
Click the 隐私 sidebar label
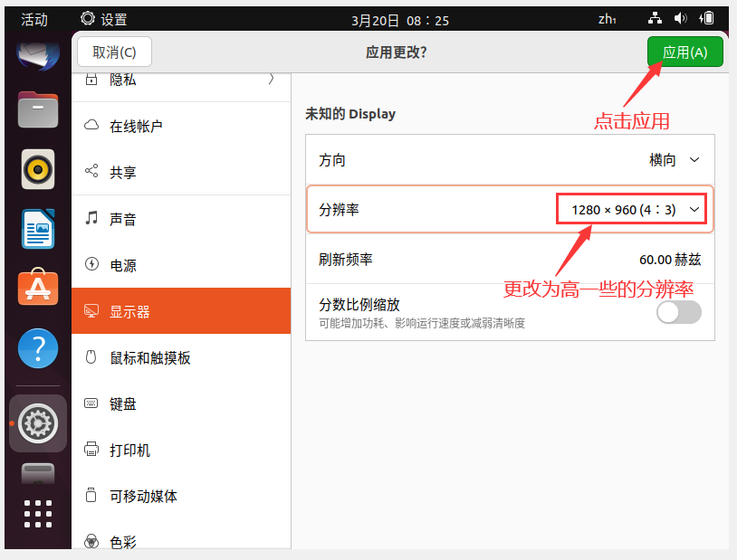pos(122,80)
